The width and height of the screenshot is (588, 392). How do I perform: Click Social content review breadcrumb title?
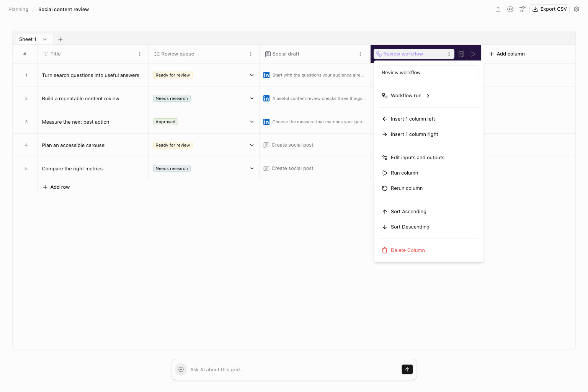64,9
